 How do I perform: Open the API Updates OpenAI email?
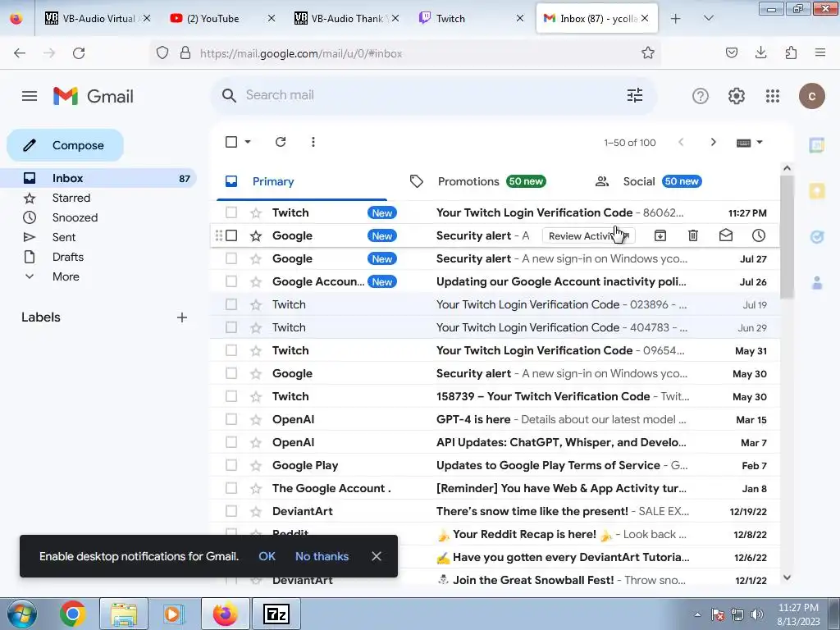tap(495, 442)
